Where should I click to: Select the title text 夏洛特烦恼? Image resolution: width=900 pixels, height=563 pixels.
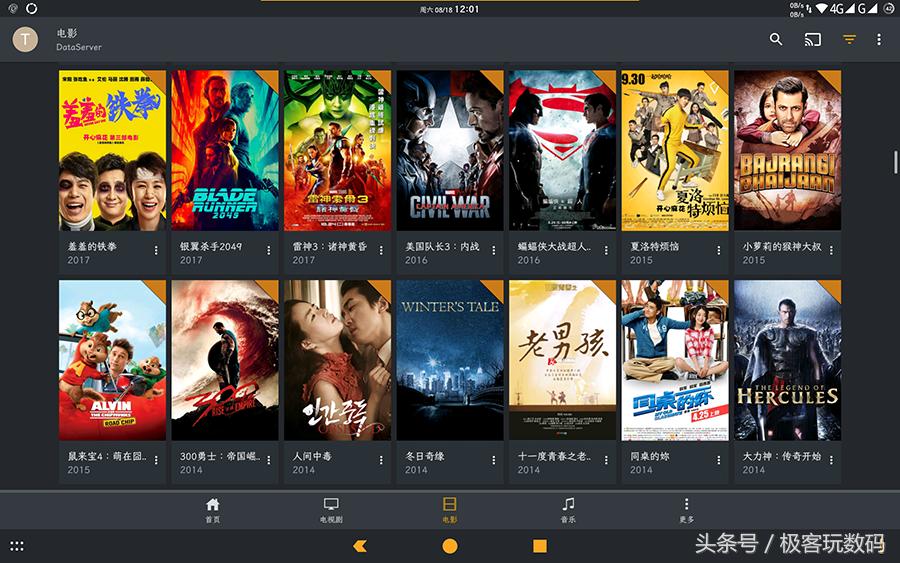coord(655,246)
